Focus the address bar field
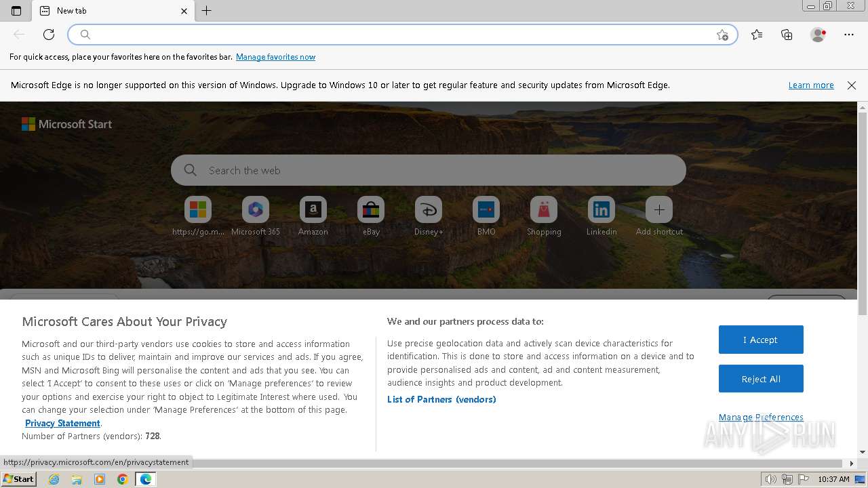Image resolution: width=868 pixels, height=488 pixels. point(402,35)
